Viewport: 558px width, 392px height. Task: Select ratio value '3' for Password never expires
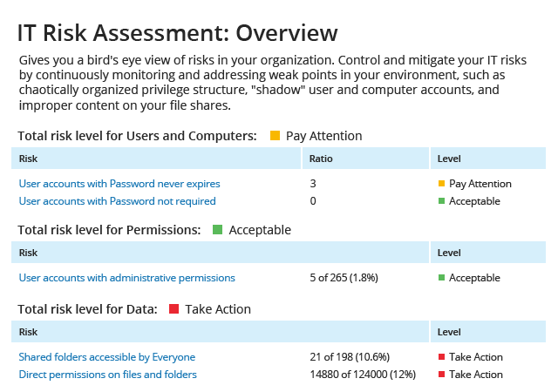tap(313, 184)
